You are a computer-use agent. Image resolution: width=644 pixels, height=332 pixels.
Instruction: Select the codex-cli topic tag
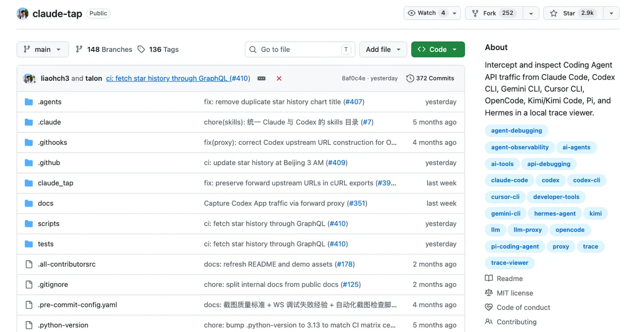click(587, 180)
